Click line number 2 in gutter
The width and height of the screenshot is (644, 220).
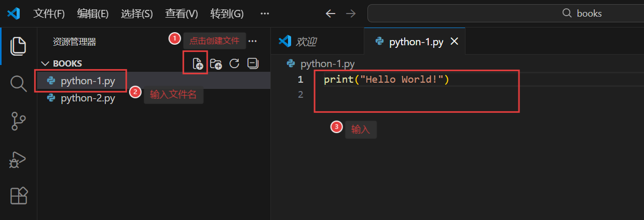(x=300, y=95)
